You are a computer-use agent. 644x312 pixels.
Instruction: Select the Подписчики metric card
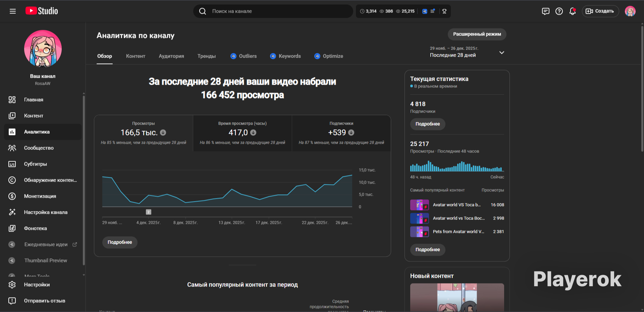click(x=341, y=133)
